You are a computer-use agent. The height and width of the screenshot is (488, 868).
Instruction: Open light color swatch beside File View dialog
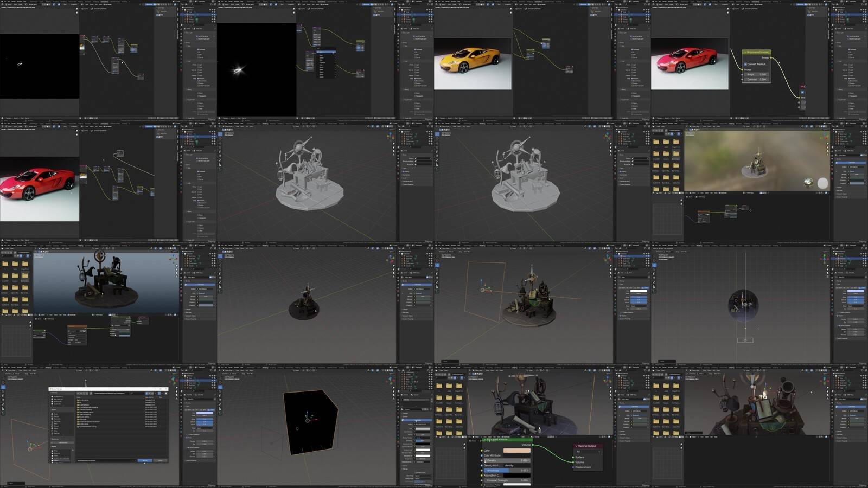(x=205, y=413)
